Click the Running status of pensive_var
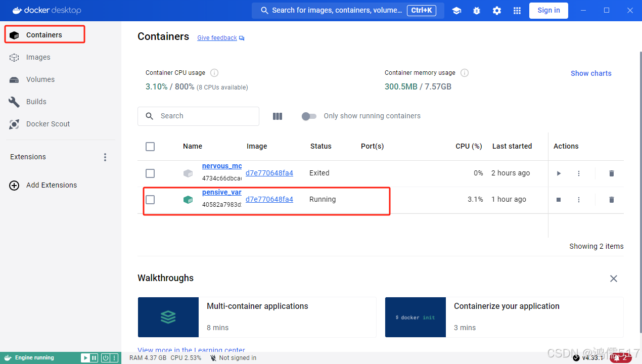The image size is (642, 364). click(x=323, y=199)
